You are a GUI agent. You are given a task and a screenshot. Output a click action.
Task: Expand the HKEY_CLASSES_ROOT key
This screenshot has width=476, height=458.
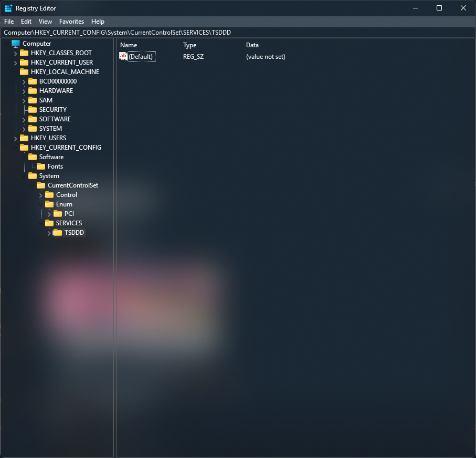[16, 54]
